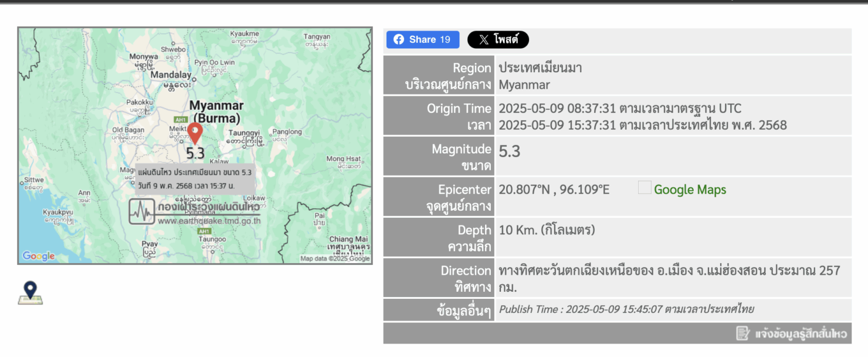This screenshot has height=357, width=868.
Task: Click the map pin icon below the map
Action: coord(30,292)
